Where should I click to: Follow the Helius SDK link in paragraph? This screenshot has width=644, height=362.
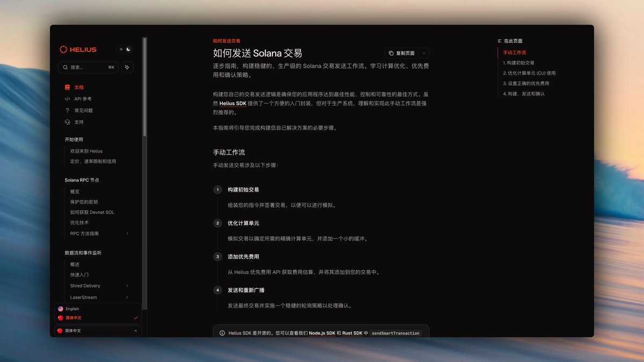pos(232,103)
